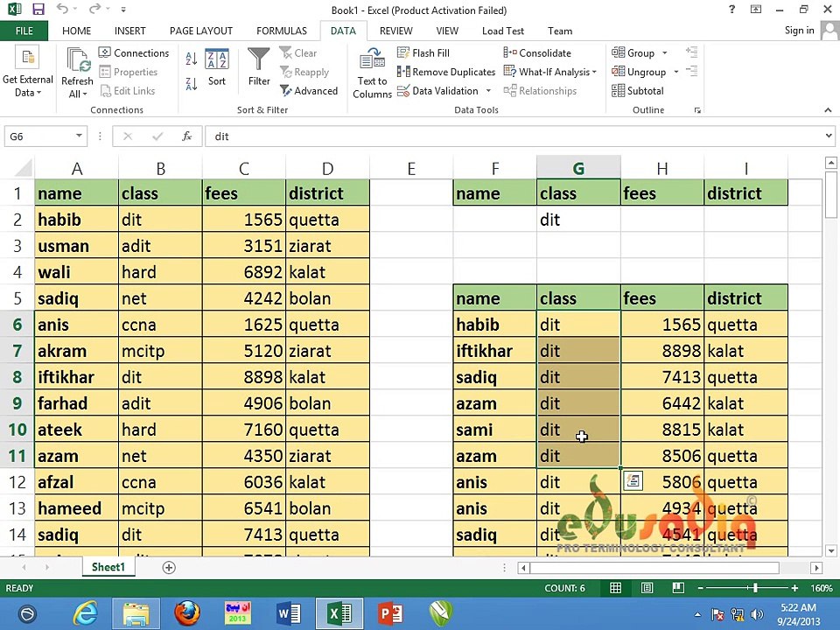Switch to HOME tab
The width and height of the screenshot is (840, 630).
point(77,31)
